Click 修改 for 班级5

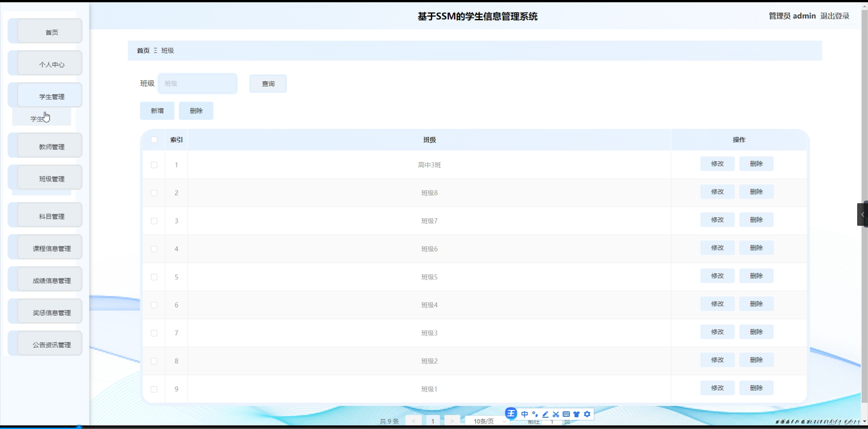click(x=717, y=275)
